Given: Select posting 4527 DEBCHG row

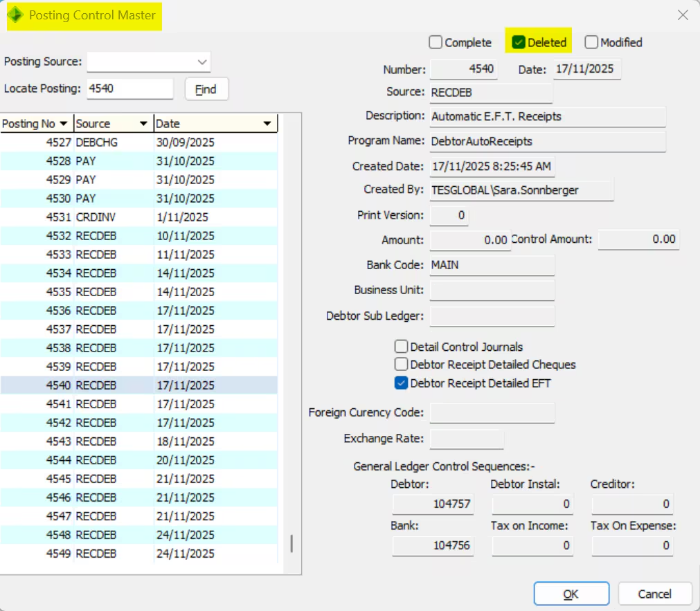Looking at the screenshot, I should click(x=138, y=143).
